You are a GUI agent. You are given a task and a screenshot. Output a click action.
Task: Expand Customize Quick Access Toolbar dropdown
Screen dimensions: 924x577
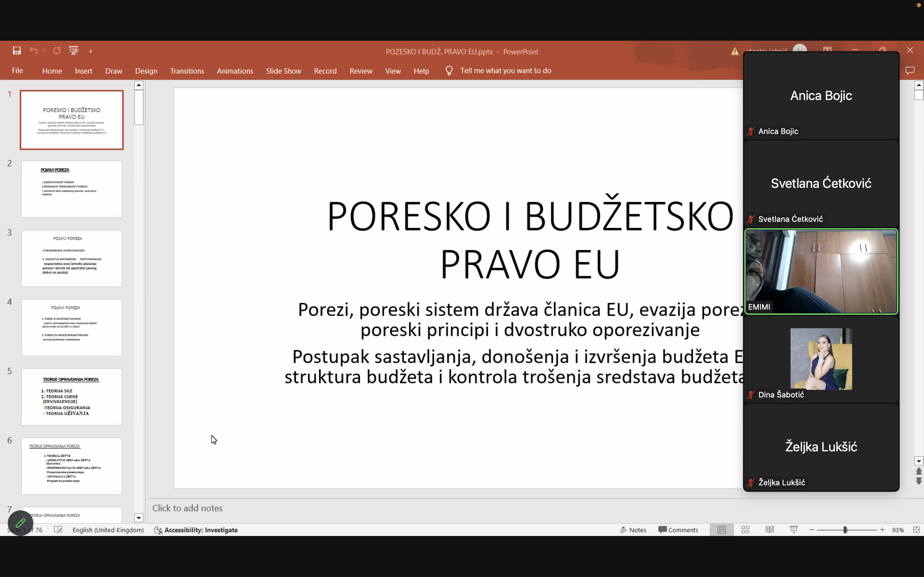pyautogui.click(x=90, y=51)
